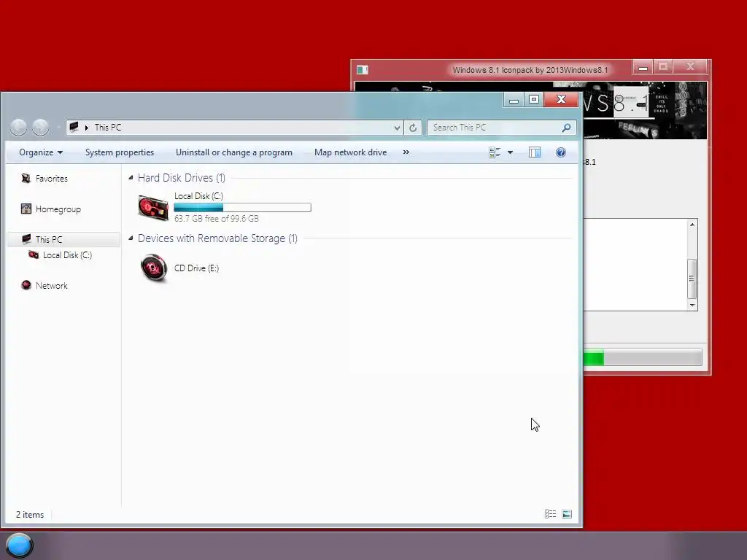Select Homegroup in navigation pane
The width and height of the screenshot is (747, 560).
point(58,209)
